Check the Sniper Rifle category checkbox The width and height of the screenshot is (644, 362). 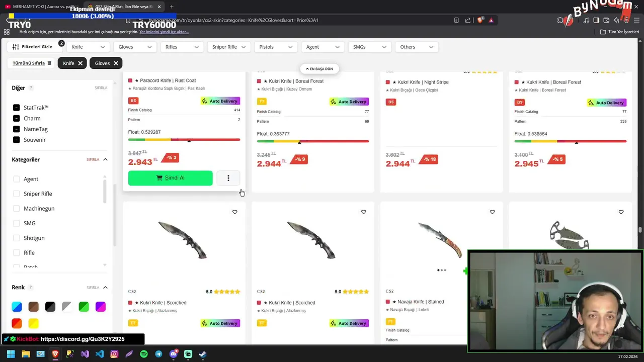pos(16,194)
